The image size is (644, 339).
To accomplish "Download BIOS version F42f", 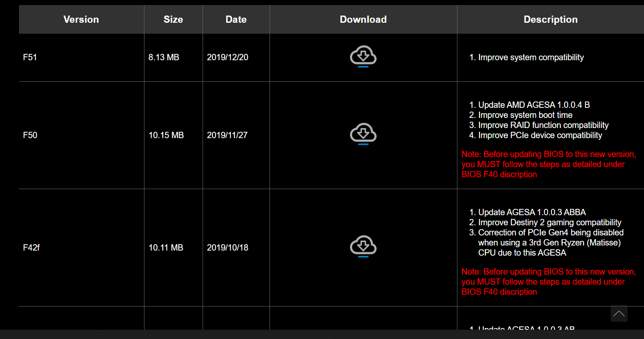I will coord(363,247).
